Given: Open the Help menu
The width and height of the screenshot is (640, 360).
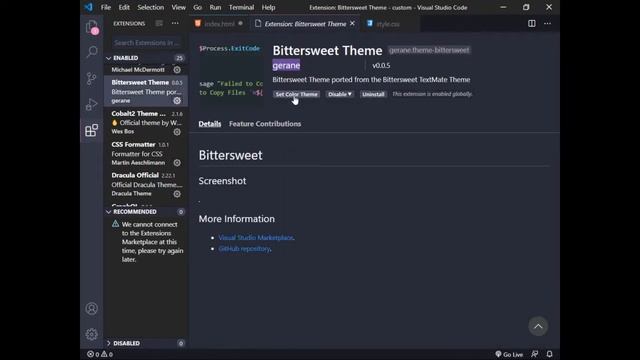Looking at the screenshot, I should 268,7.
